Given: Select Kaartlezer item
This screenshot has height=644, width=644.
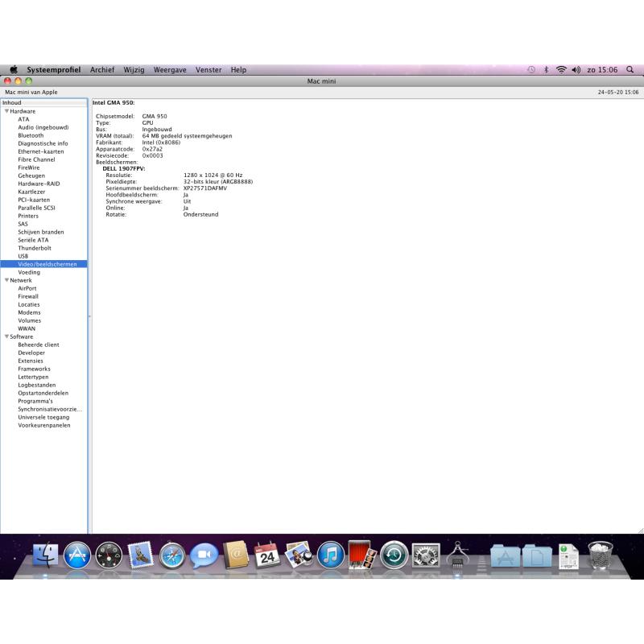Looking at the screenshot, I should pos(31,192).
